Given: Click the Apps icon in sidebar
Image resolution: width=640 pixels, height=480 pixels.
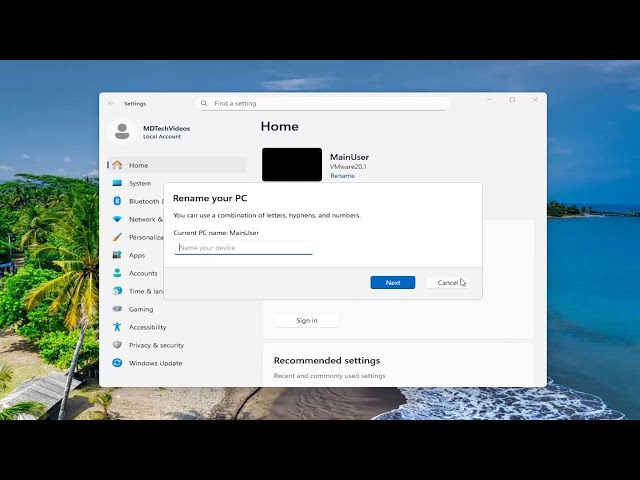Looking at the screenshot, I should (117, 255).
